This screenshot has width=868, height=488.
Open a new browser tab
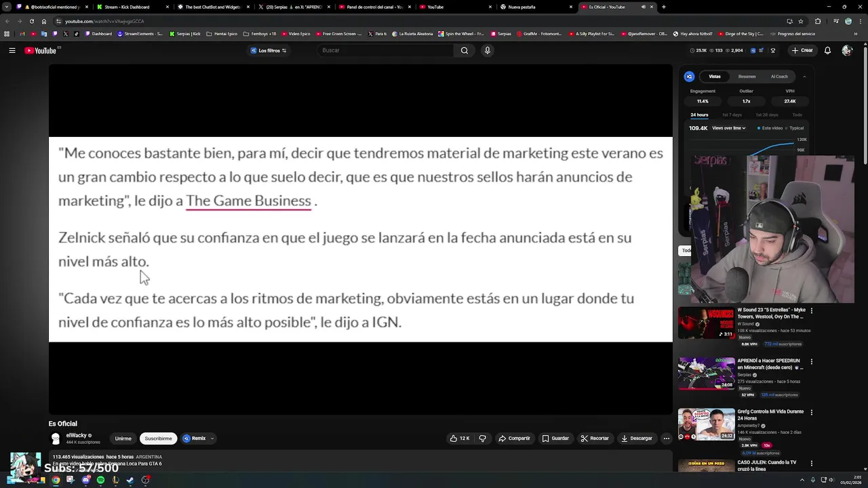(x=663, y=7)
